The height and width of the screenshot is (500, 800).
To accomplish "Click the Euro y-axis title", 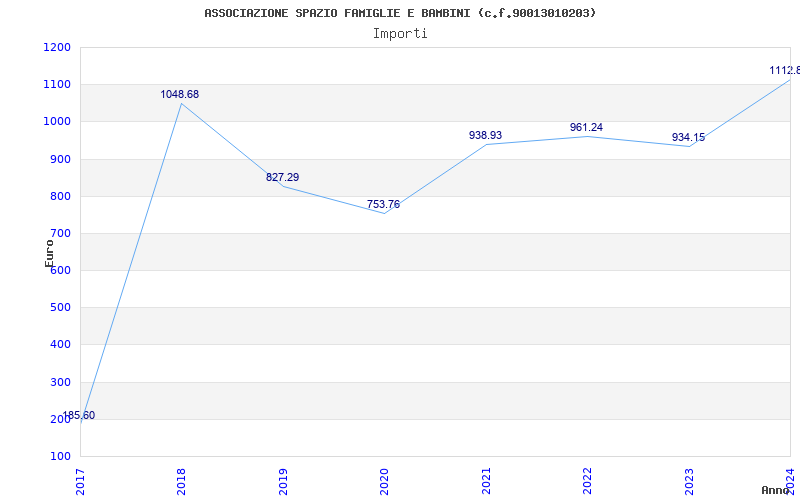I will 49,254.
